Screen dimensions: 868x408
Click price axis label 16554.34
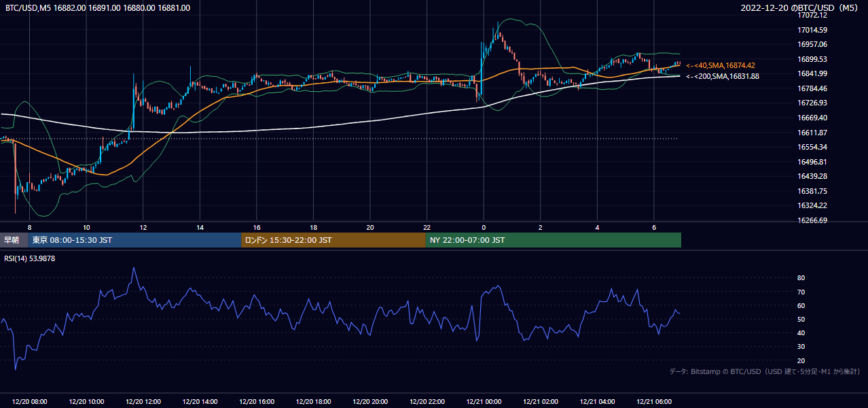click(812, 147)
